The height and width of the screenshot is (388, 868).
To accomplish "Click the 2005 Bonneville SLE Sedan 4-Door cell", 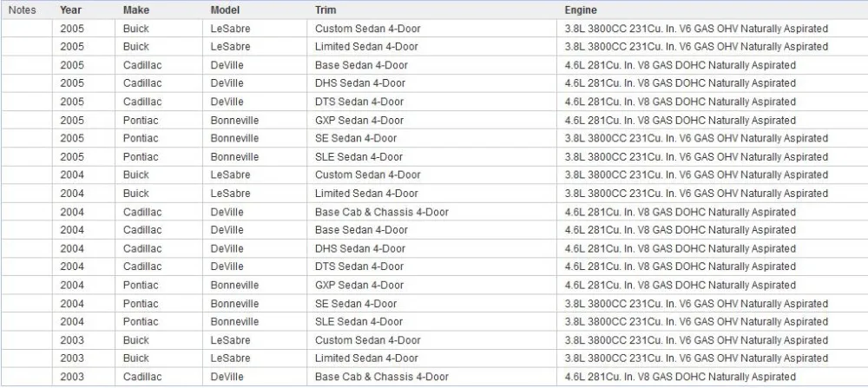I will pyautogui.click(x=431, y=156).
